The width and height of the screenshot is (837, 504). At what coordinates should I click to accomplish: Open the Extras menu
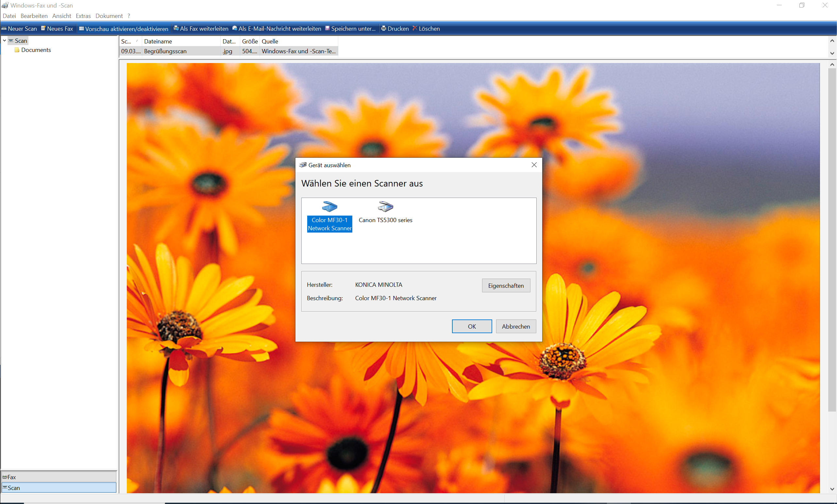[x=83, y=16]
